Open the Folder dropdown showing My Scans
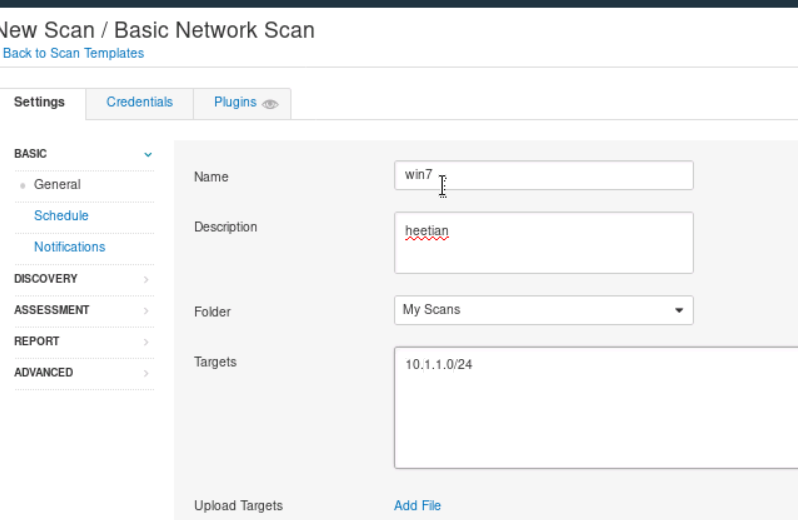The image size is (798, 520). (x=543, y=310)
